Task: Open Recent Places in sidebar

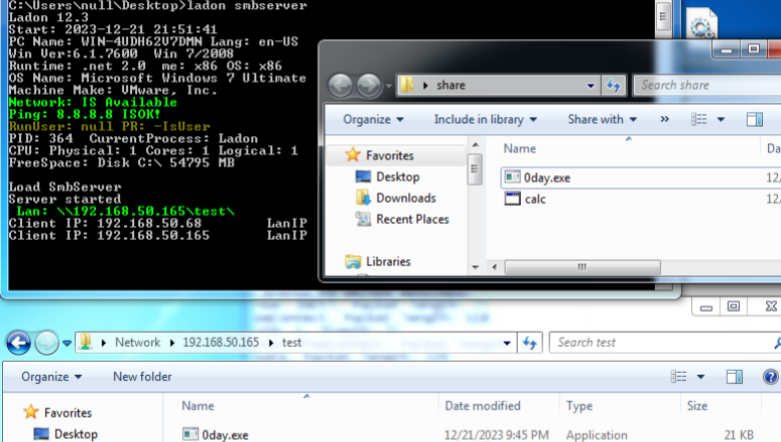Action: [412, 219]
